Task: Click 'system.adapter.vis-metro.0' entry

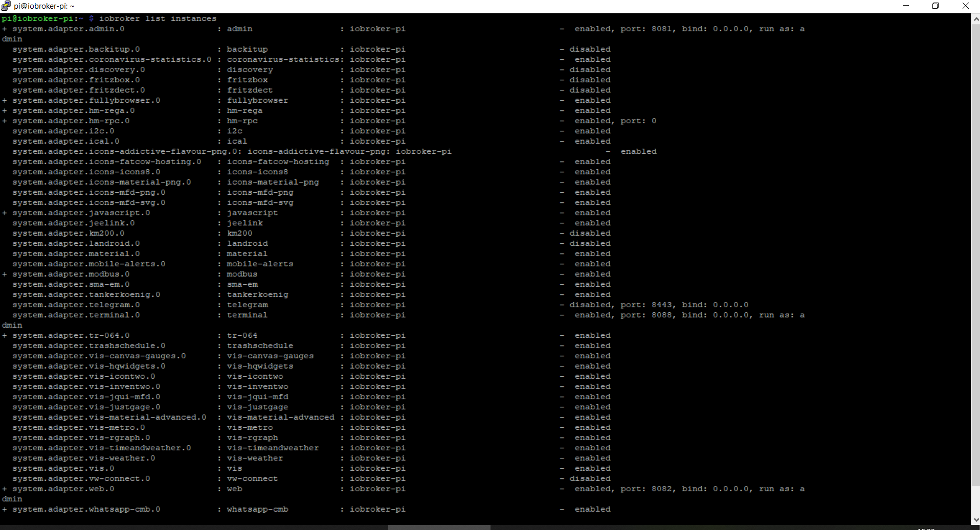Action: click(79, 428)
